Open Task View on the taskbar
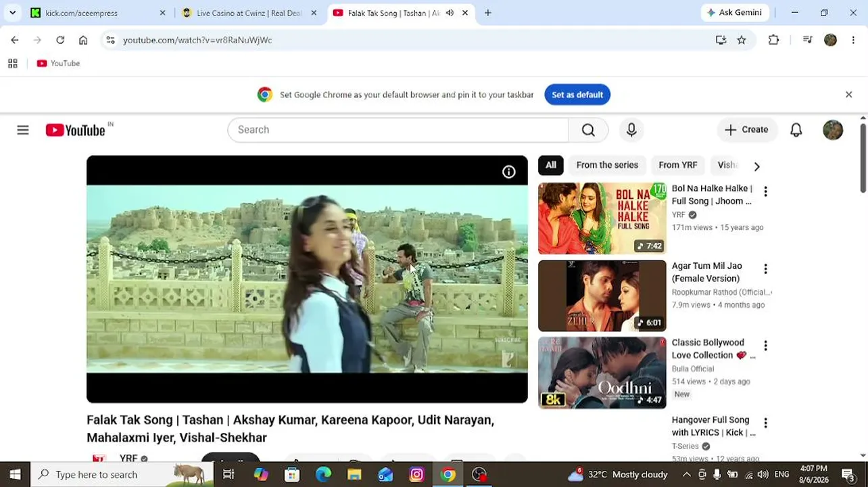The image size is (868, 487). (x=228, y=475)
